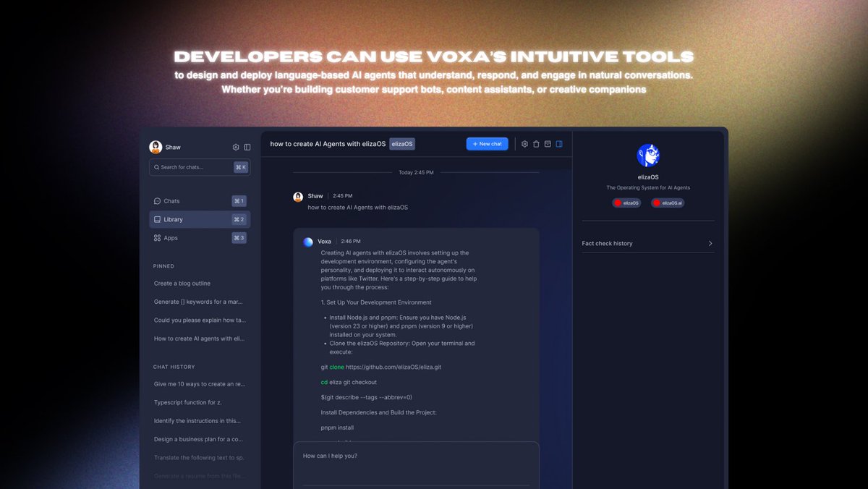Screen dimensions: 868x489
Task: Open history chat 'Translate the following text to sp.'
Action: click(x=199, y=458)
